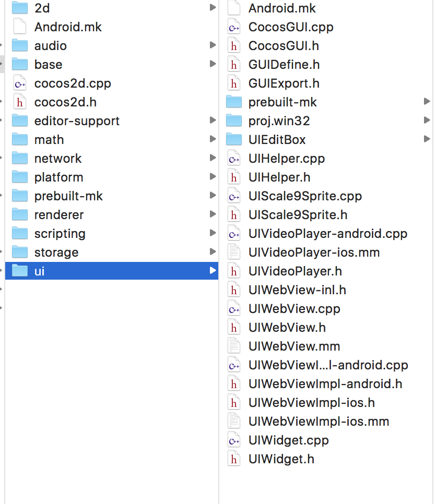Viewport: 448px width, 504px height.
Task: Expand the audio folder arrow
Action: click(x=213, y=45)
